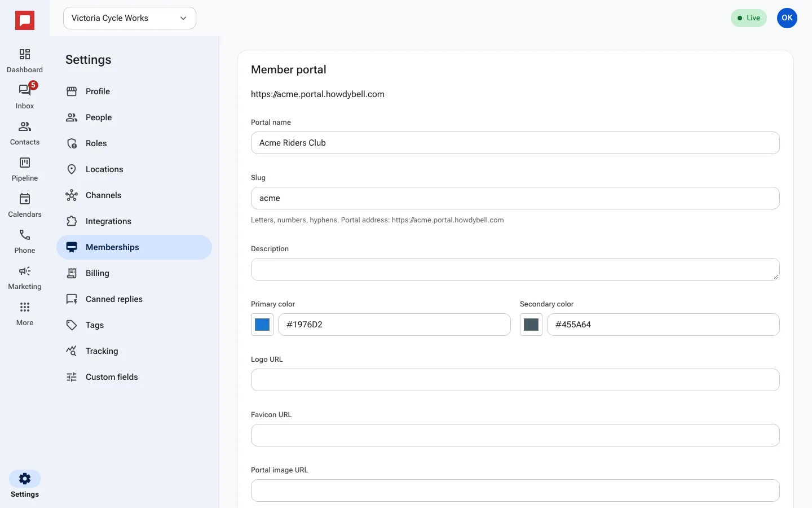Screen dimensions: 812x508
Task: Open the Billing settings section
Action: point(134,273)
